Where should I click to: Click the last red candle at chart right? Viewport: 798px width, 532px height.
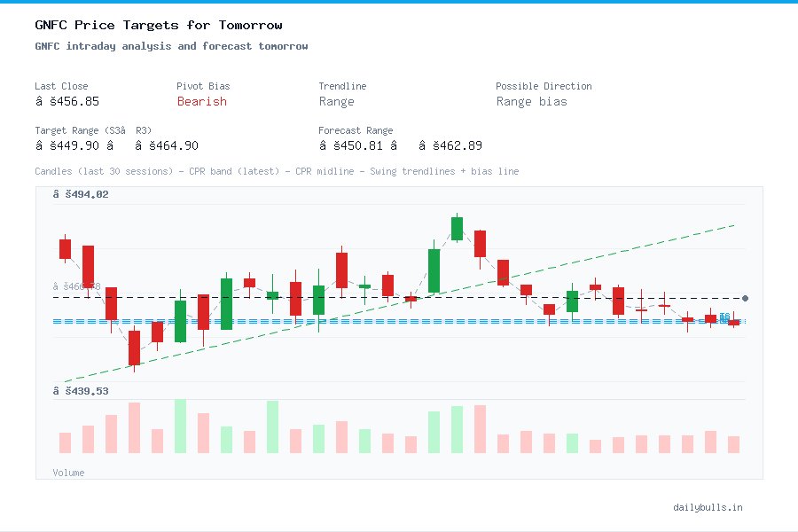pyautogui.click(x=734, y=324)
